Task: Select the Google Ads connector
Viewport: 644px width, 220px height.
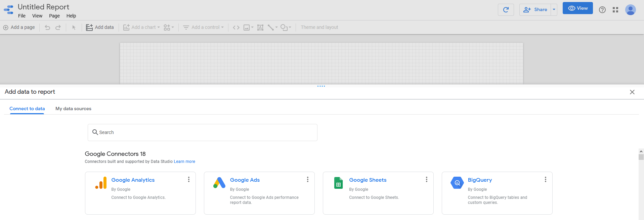Action: 259,193
